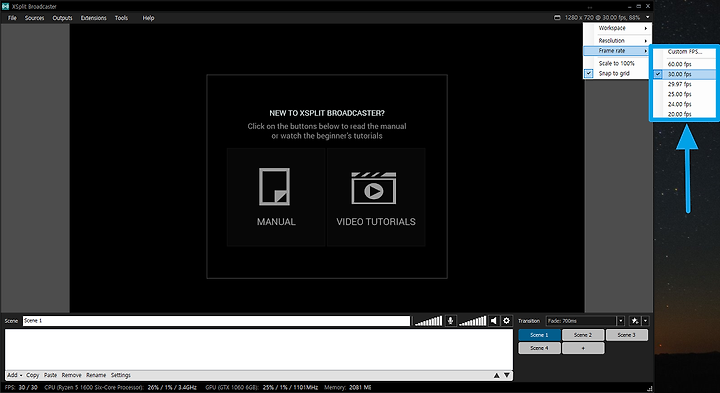Expand the Workspace submenu
The height and width of the screenshot is (393, 720).
(617, 28)
